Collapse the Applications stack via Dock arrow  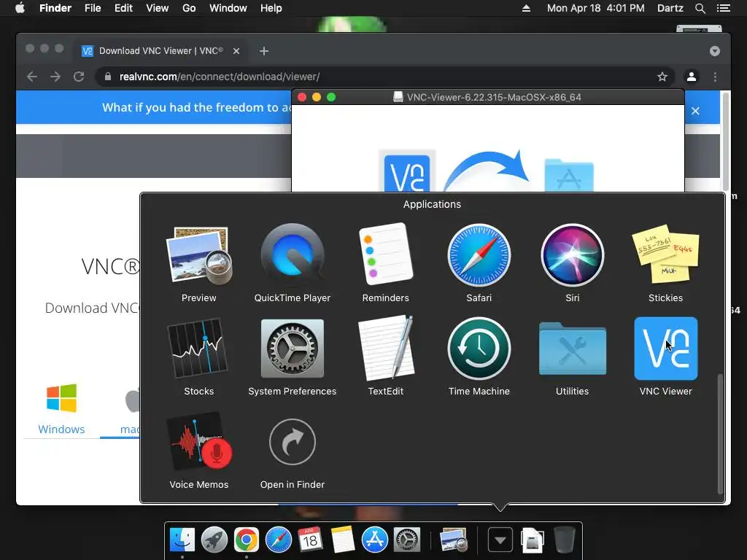tap(500, 540)
